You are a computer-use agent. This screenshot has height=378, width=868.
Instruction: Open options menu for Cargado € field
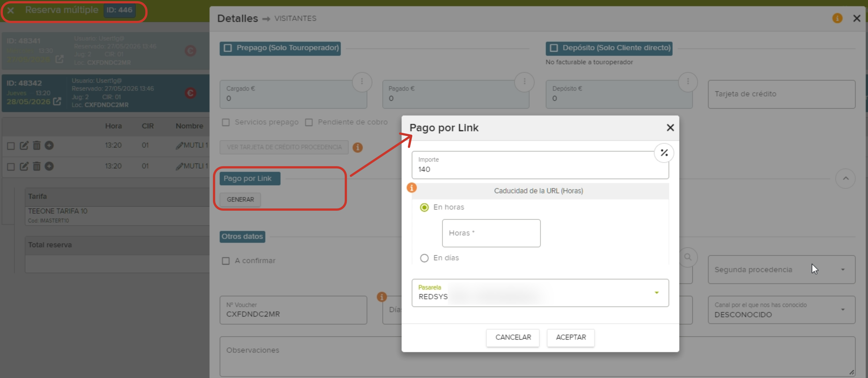[x=362, y=81]
